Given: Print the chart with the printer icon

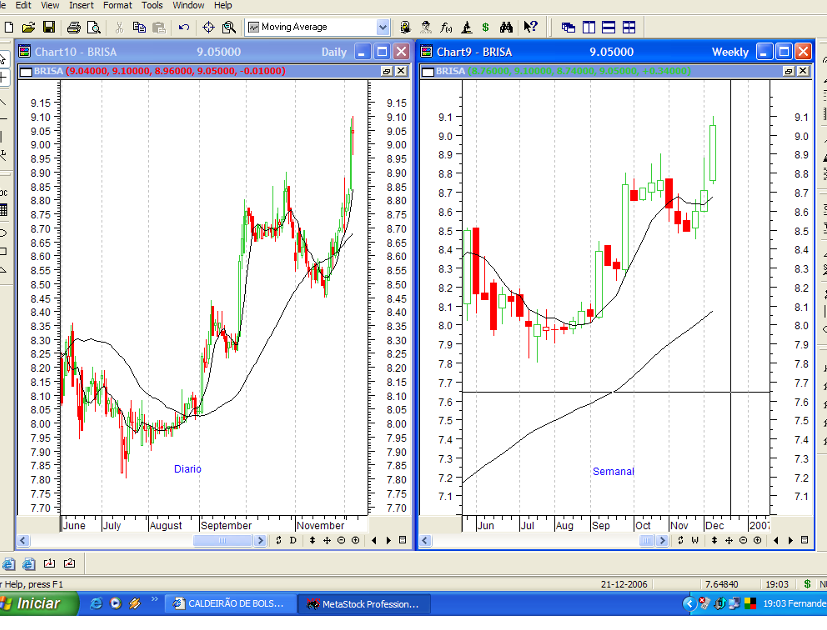Looking at the screenshot, I should click(x=74, y=27).
